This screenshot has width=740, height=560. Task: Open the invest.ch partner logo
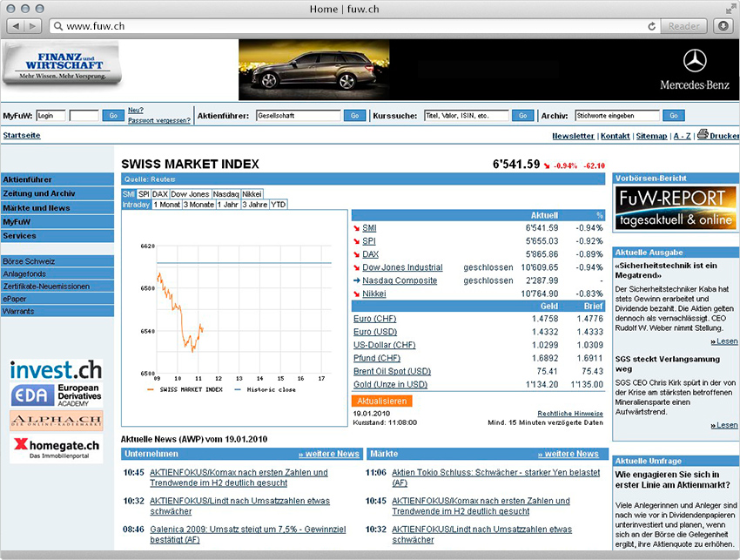click(x=57, y=370)
